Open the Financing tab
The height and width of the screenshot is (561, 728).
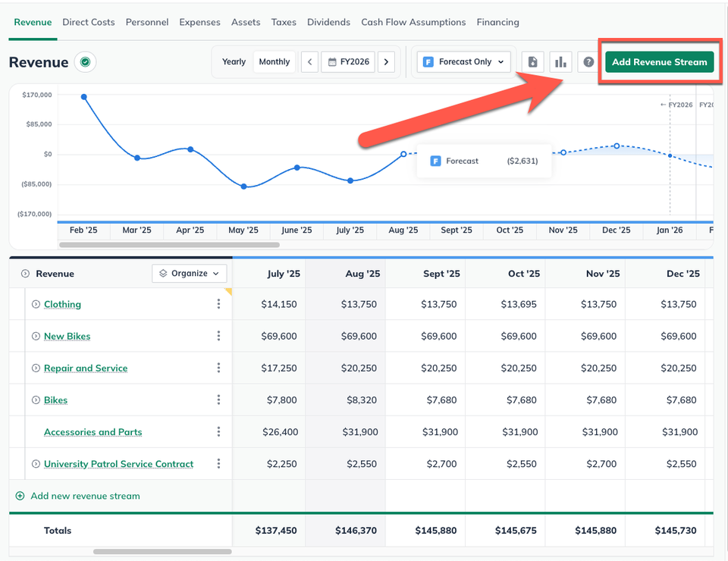point(497,22)
